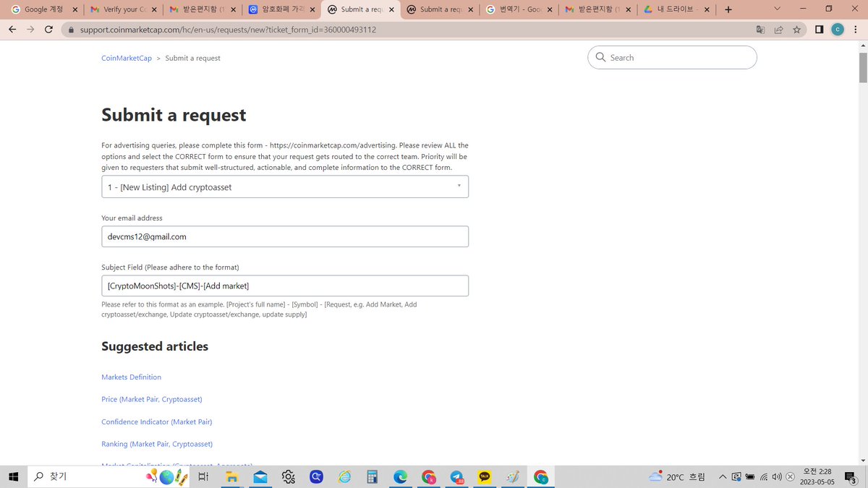Screen dimensions: 868x488
Task: Open the request form type dropdown
Action: (285, 187)
